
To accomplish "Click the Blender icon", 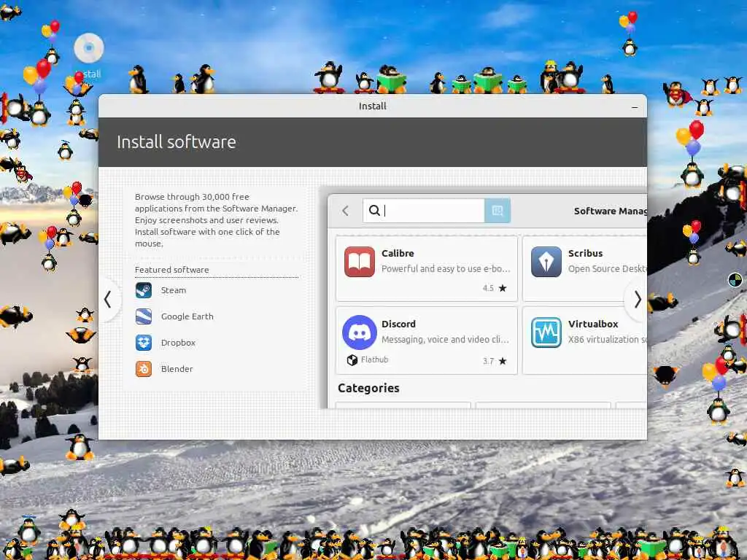I will click(x=144, y=368).
